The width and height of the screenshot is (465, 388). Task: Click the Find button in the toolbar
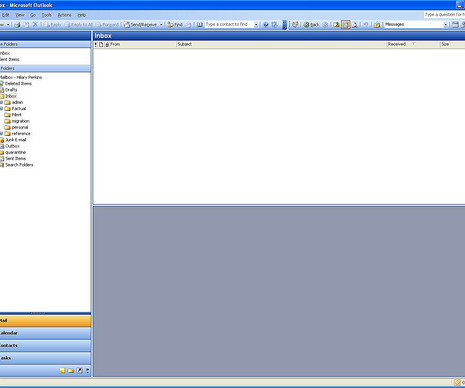tap(175, 25)
